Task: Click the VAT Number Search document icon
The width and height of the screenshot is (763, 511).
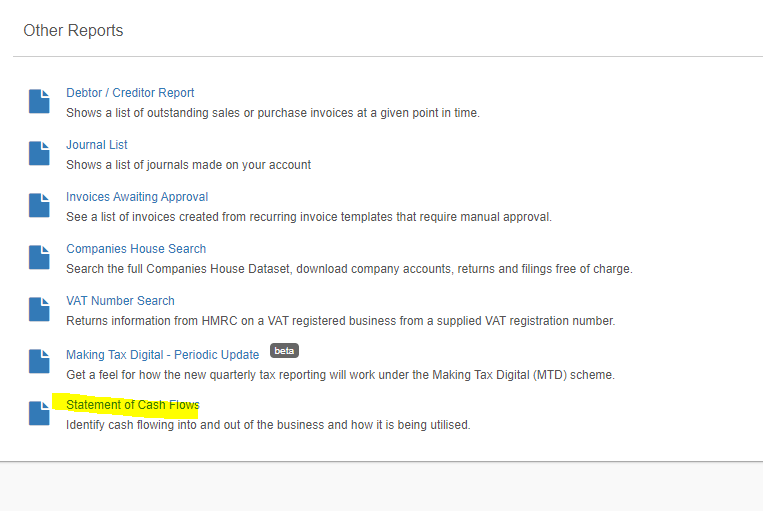Action: click(x=39, y=310)
